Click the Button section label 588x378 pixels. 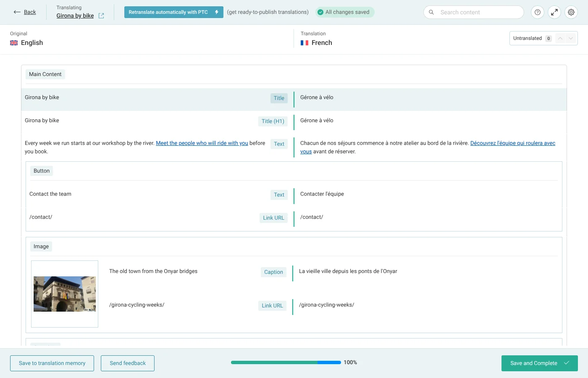pyautogui.click(x=42, y=171)
